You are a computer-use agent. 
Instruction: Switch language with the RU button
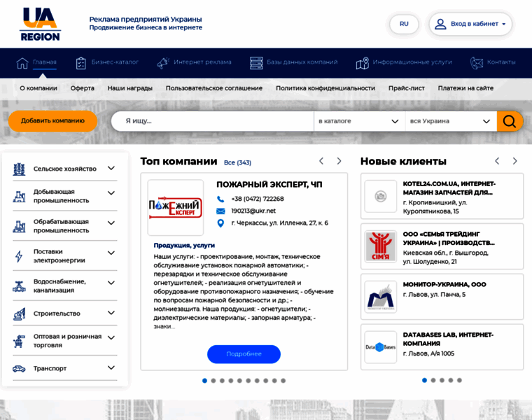point(404,24)
